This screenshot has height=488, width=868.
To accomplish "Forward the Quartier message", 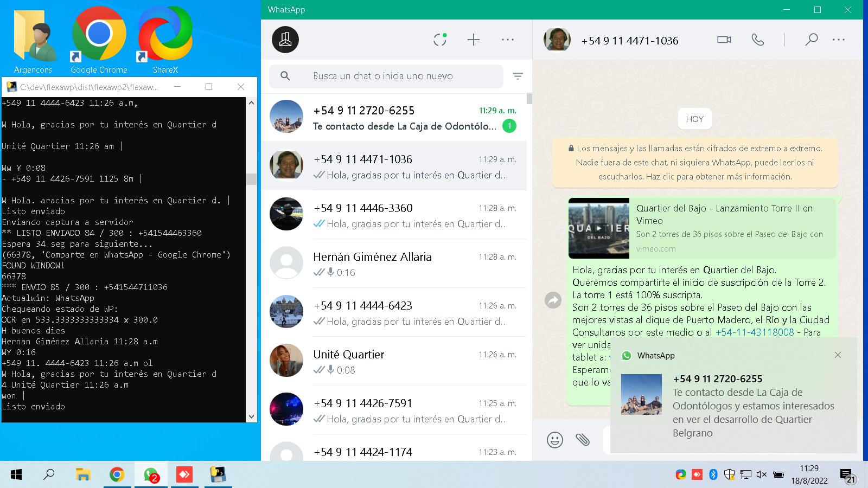I will click(553, 300).
